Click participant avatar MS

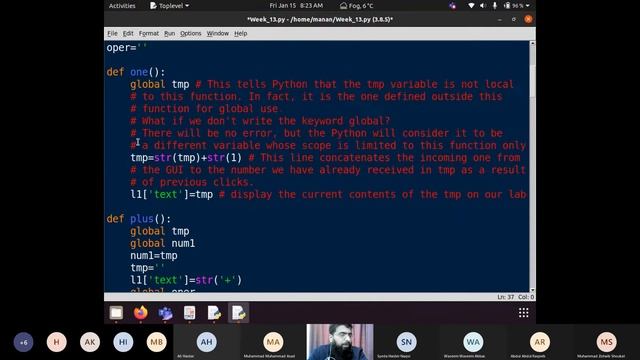[607, 342]
